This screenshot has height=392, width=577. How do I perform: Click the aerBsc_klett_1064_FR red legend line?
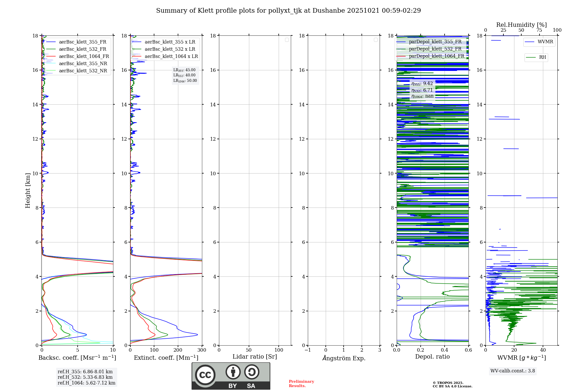[51, 56]
